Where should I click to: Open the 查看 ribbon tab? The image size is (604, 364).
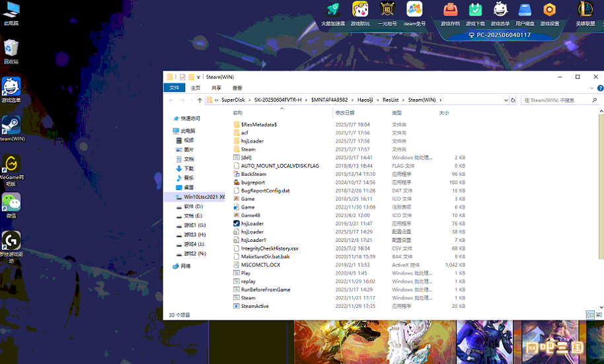coord(237,88)
